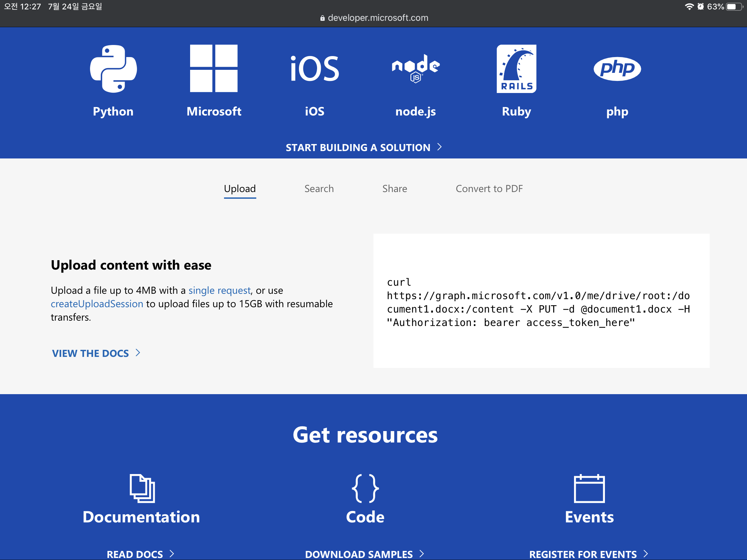The height and width of the screenshot is (560, 747).
Task: Select the php oval logo icon
Action: point(617,68)
